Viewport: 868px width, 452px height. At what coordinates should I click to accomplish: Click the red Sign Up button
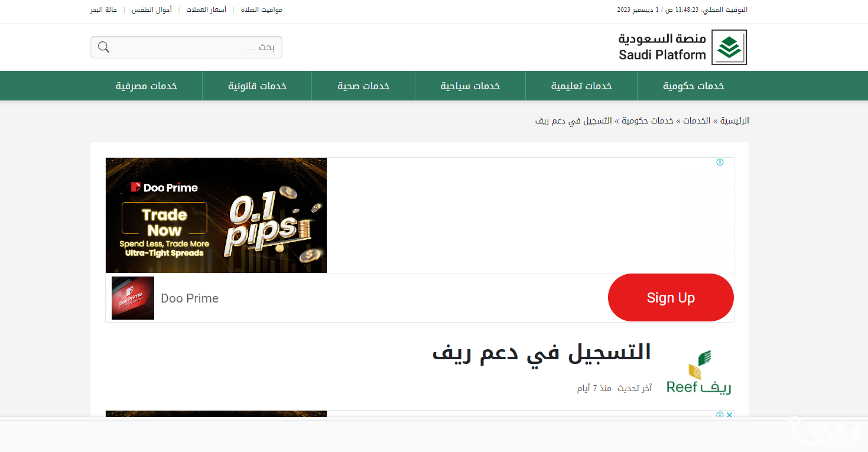(671, 298)
